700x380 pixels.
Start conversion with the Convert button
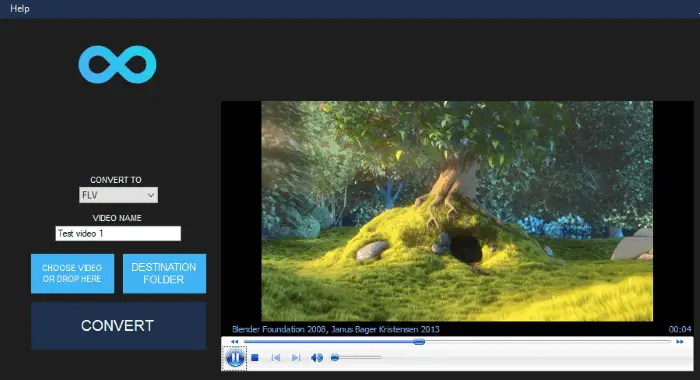(118, 326)
